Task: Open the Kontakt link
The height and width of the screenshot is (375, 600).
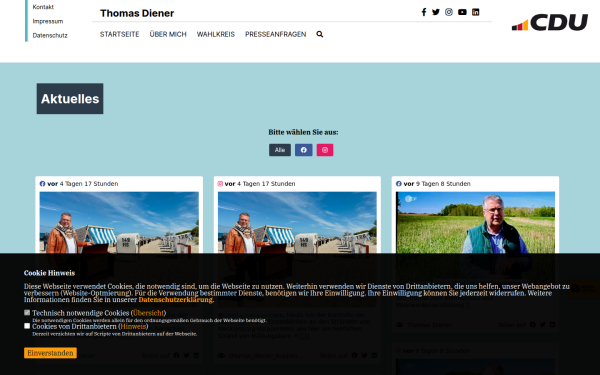Action: tap(43, 7)
